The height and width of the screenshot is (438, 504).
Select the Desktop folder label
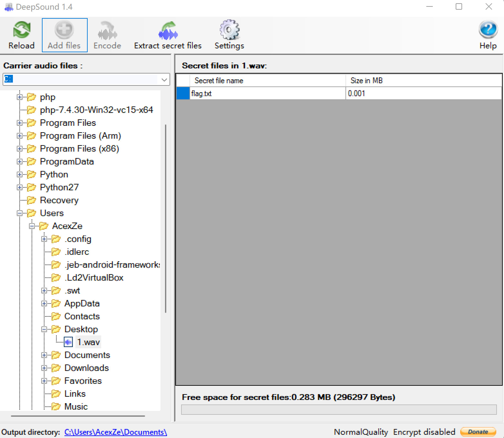coord(81,329)
